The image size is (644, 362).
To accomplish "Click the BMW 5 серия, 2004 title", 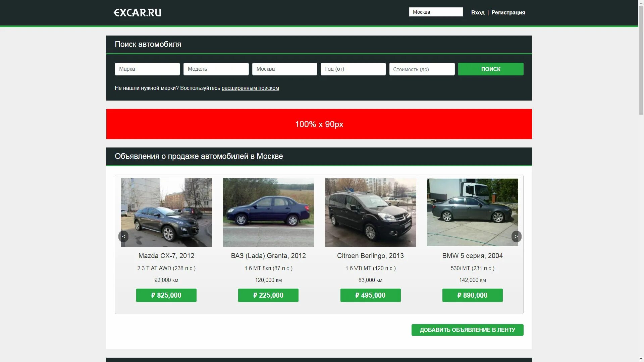I will pos(472,256).
